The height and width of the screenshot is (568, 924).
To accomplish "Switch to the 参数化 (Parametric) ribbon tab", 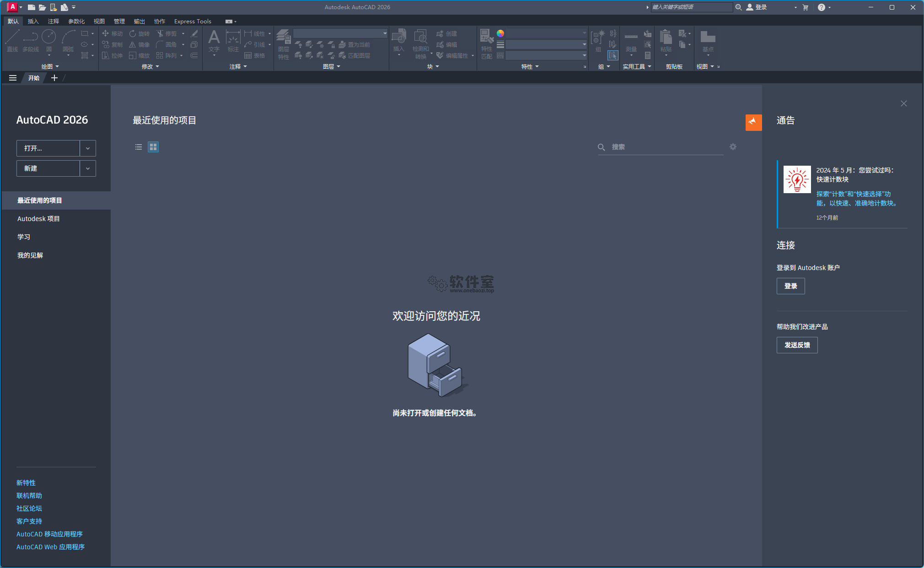I will [x=76, y=22].
